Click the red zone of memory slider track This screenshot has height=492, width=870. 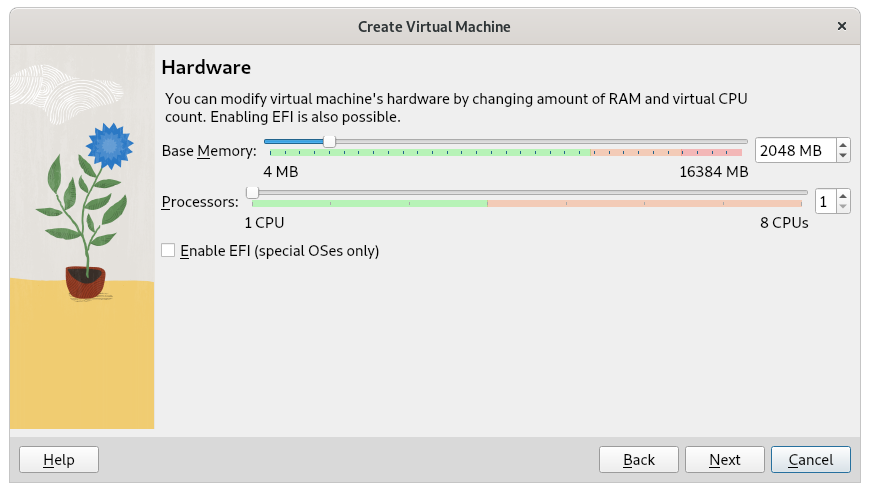712,152
